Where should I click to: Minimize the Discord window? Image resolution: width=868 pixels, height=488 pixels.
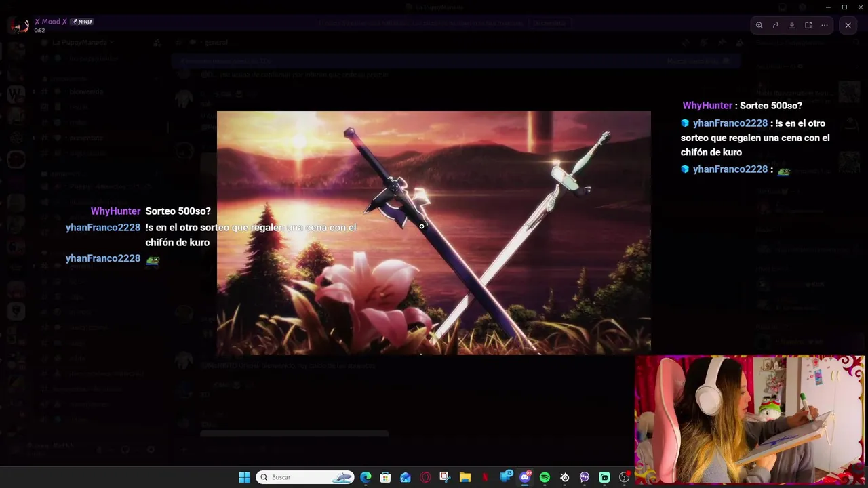pyautogui.click(x=828, y=7)
